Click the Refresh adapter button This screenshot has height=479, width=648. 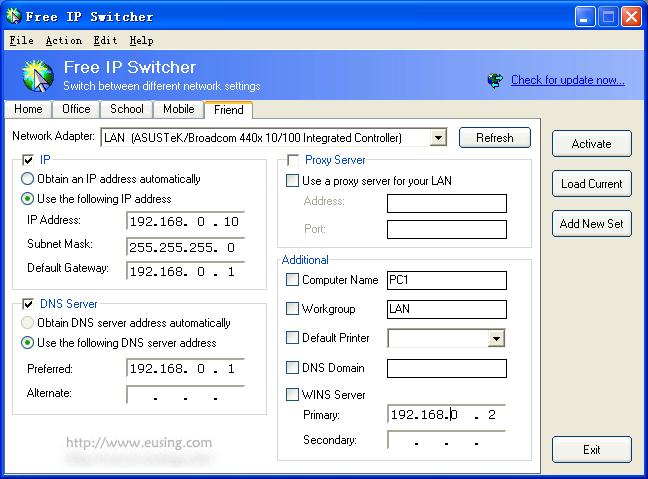[x=494, y=138]
